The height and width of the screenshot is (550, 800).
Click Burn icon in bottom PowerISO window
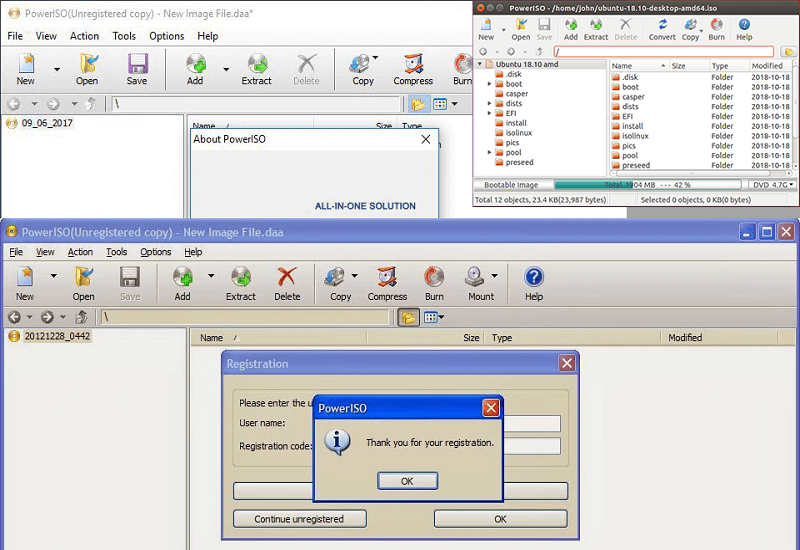click(x=434, y=278)
